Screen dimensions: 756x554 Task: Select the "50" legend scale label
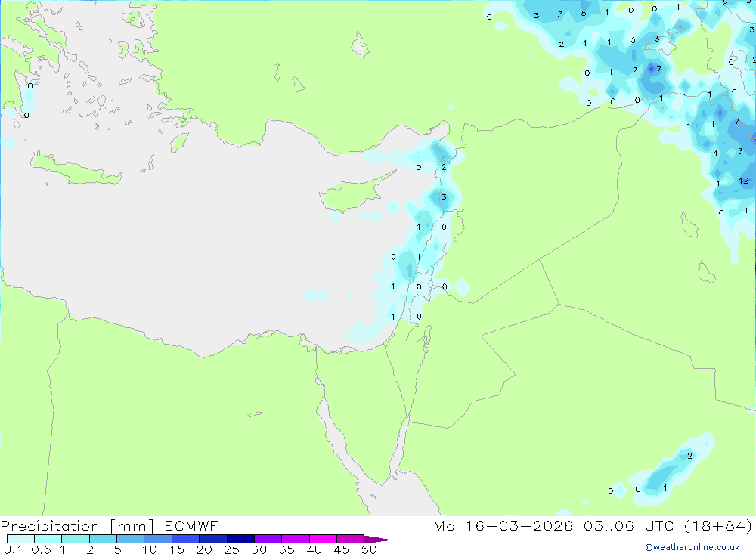click(x=369, y=549)
